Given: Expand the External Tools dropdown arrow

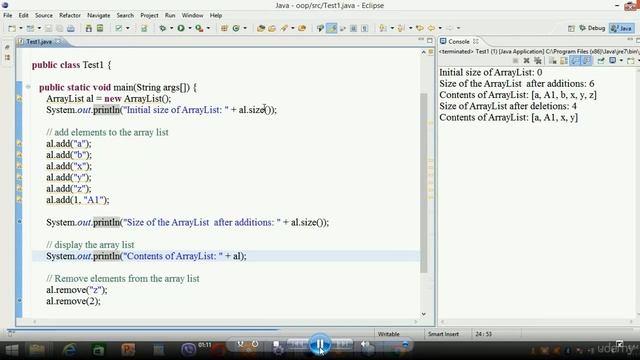Looking at the screenshot, I should (x=208, y=28).
